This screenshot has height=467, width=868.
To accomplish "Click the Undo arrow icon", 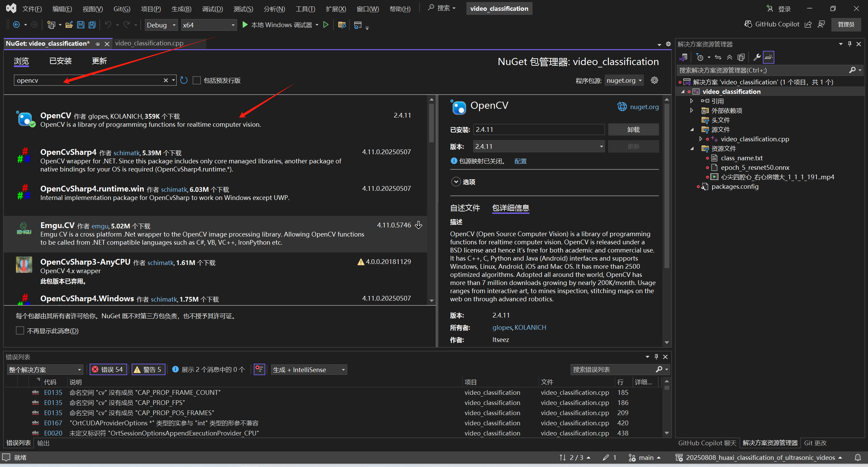I will click(x=108, y=25).
